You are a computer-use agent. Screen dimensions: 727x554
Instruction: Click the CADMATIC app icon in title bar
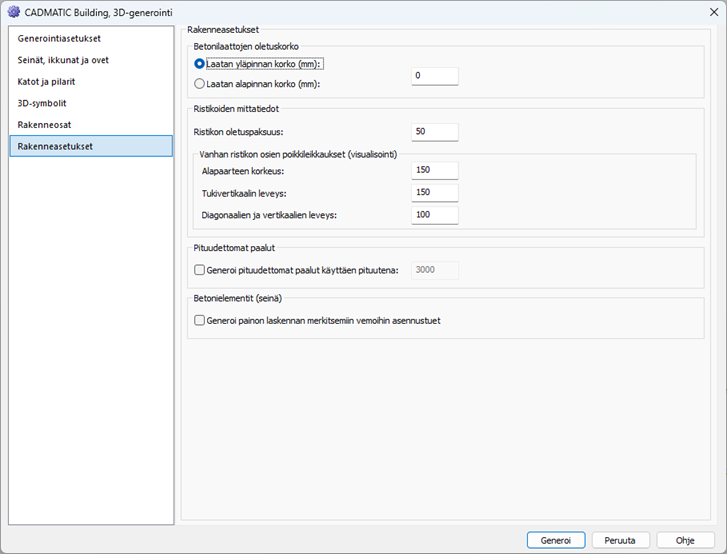[14, 11]
